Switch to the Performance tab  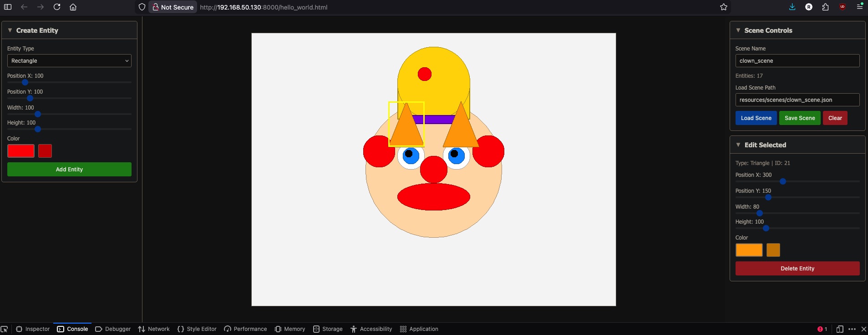[245, 329]
